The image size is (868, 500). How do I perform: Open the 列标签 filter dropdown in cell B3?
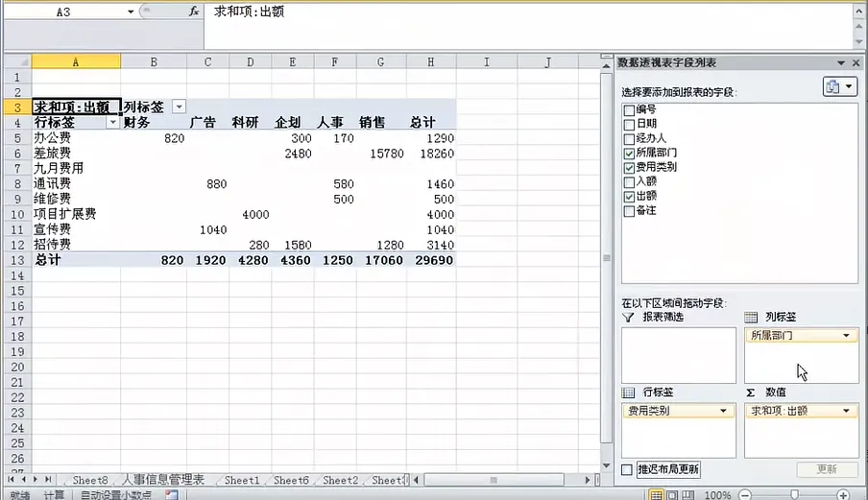pos(179,107)
